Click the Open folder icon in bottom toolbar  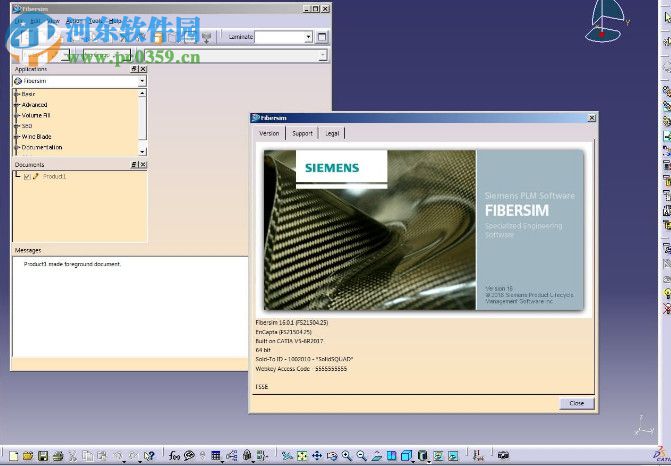coord(28,456)
